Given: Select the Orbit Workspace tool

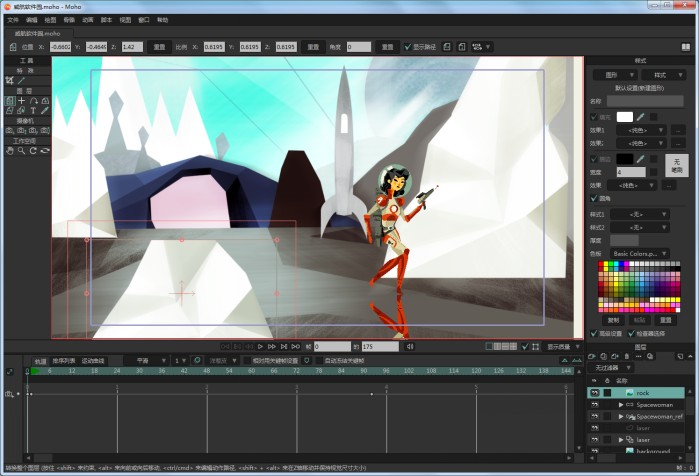Looking at the screenshot, I should coord(45,151).
